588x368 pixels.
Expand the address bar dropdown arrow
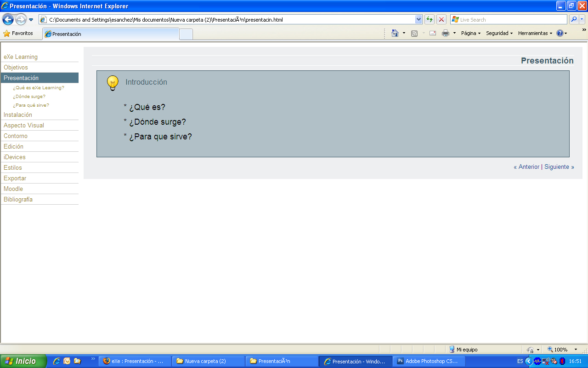click(418, 19)
